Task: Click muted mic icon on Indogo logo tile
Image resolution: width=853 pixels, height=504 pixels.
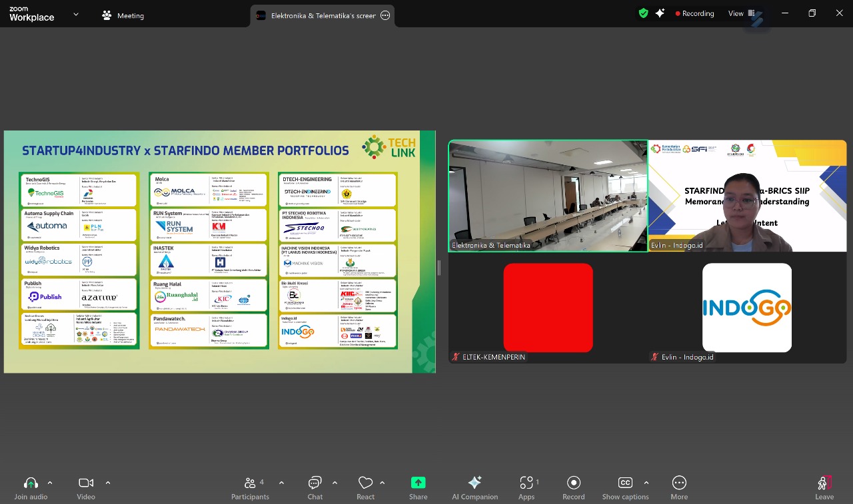Action: (655, 358)
